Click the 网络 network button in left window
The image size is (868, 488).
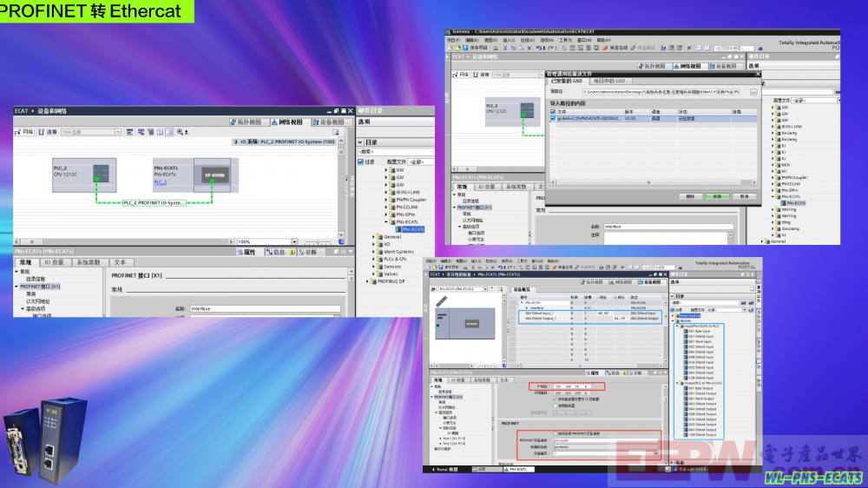click(x=23, y=132)
